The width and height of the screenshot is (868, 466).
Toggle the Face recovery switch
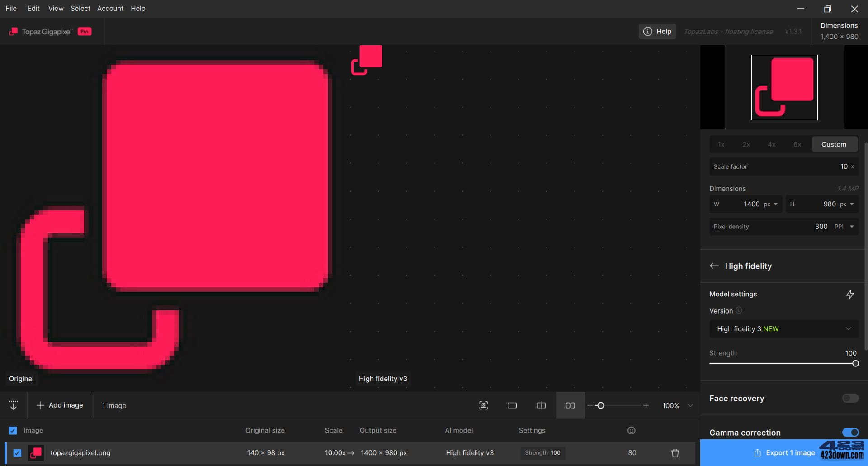850,398
